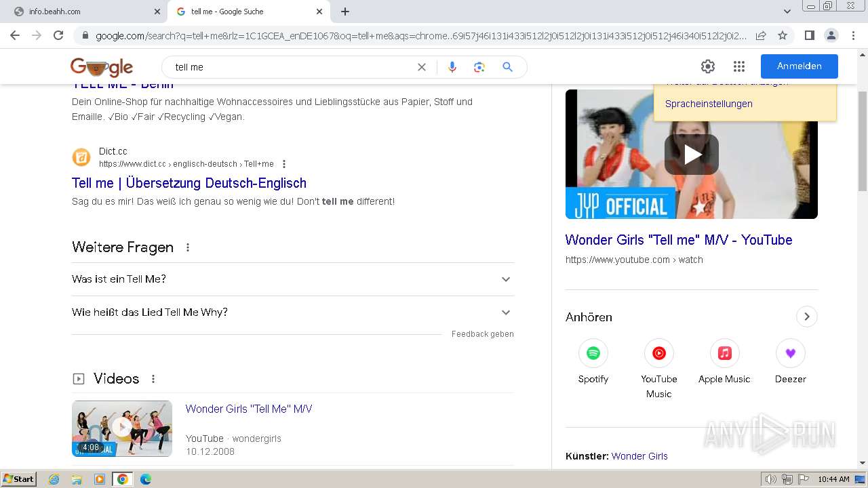Open 'Tell me | Übersetzung Deutsch-Englisch' result

[x=189, y=183]
